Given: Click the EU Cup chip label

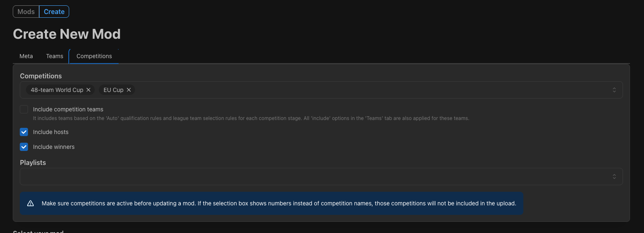Looking at the screenshot, I should (114, 90).
